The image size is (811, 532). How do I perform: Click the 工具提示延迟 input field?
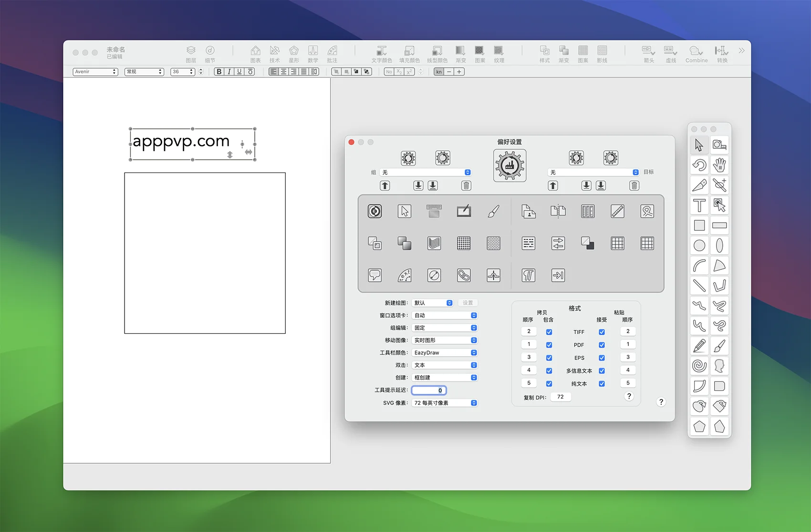[x=429, y=390]
